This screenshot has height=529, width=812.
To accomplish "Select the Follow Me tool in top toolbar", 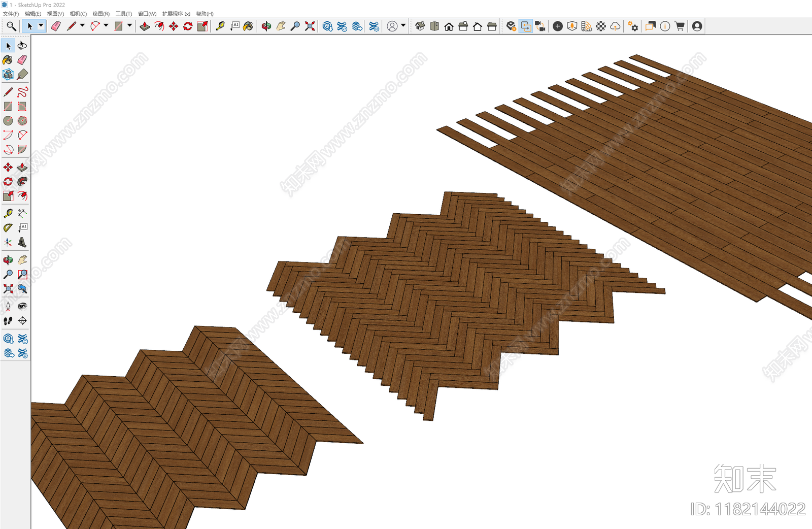I will [x=159, y=26].
